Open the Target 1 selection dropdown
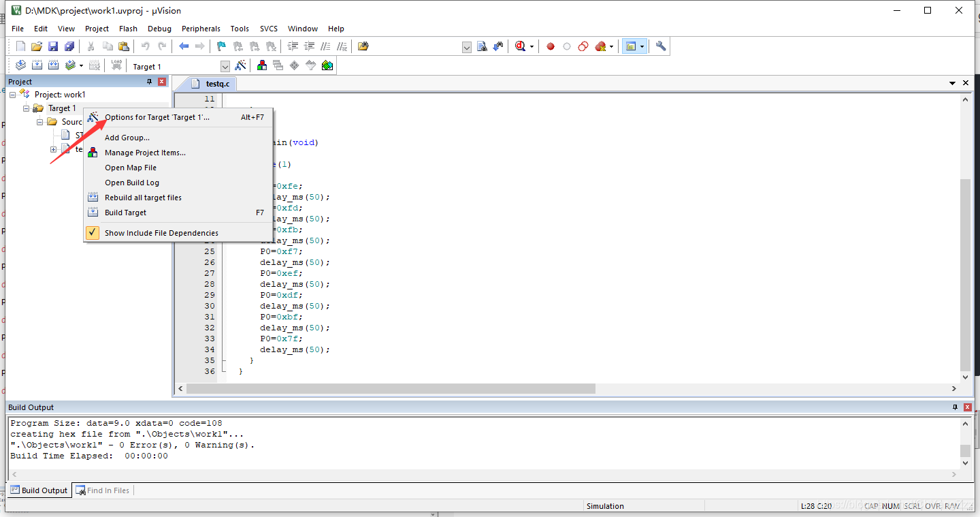The height and width of the screenshot is (517, 980). coord(225,66)
